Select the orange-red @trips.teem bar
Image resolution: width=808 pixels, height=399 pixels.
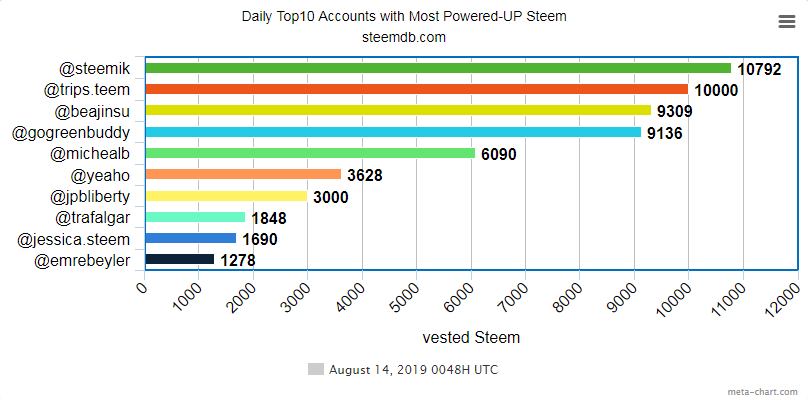coord(416,89)
